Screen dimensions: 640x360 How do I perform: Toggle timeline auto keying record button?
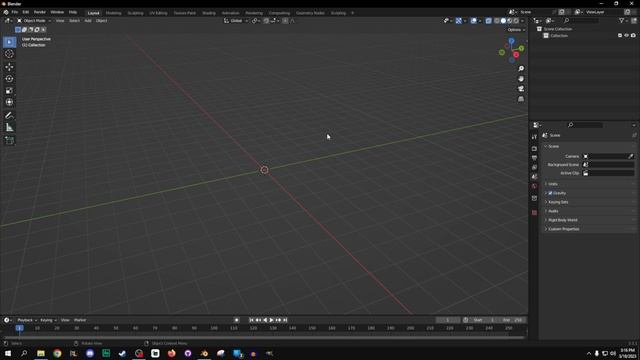(x=236, y=320)
